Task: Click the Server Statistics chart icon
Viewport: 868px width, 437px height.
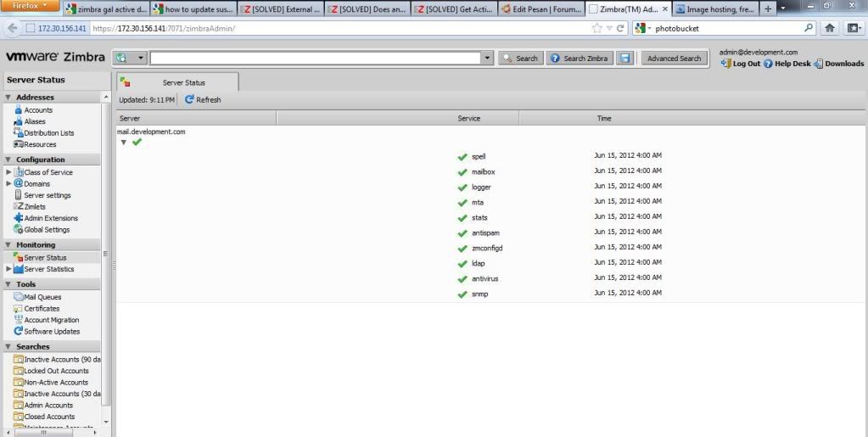Action: [19, 269]
